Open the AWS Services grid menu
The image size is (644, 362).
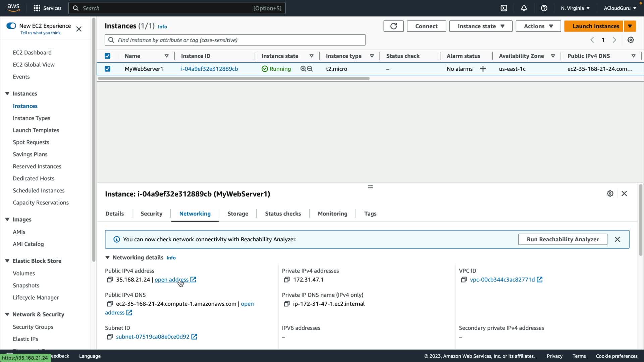tap(37, 8)
